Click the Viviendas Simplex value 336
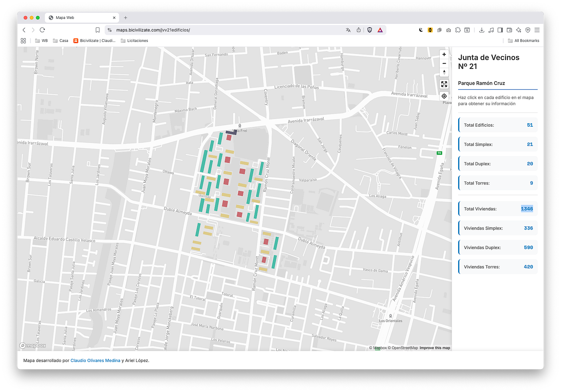Image resolution: width=561 pixels, height=392 pixels. coord(528,228)
